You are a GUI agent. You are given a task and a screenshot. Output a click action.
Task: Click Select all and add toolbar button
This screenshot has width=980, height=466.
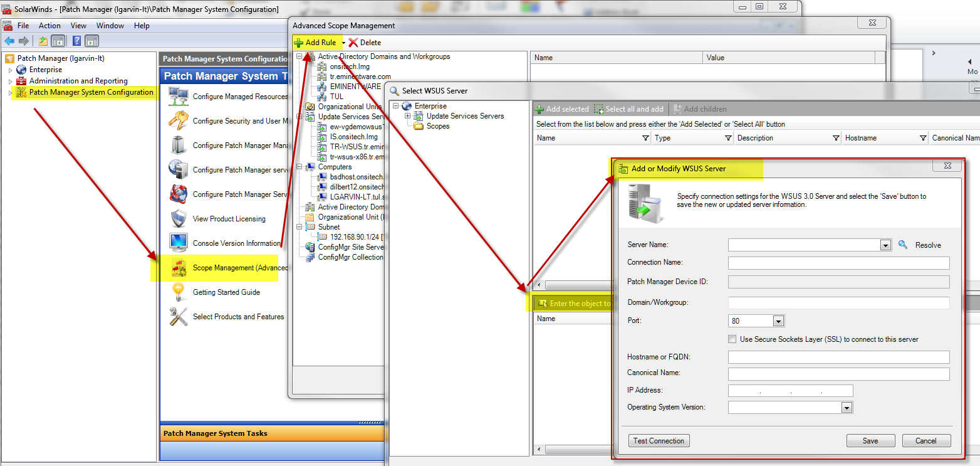pos(629,109)
